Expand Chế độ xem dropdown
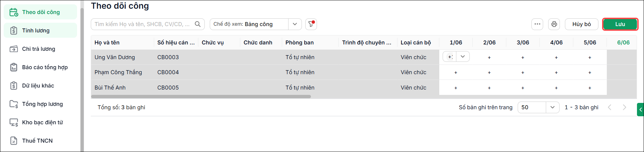644x152 pixels. pos(295,24)
